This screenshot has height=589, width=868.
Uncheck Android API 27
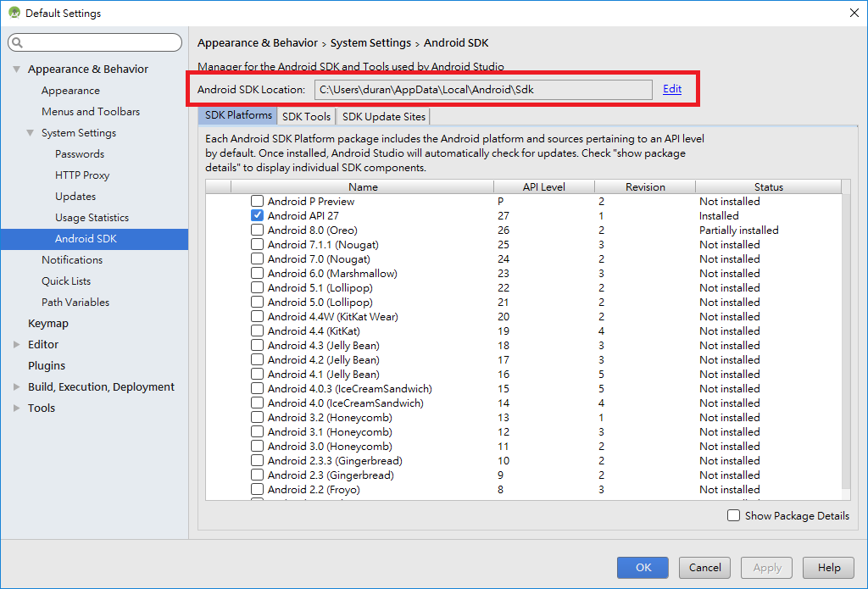click(x=257, y=215)
